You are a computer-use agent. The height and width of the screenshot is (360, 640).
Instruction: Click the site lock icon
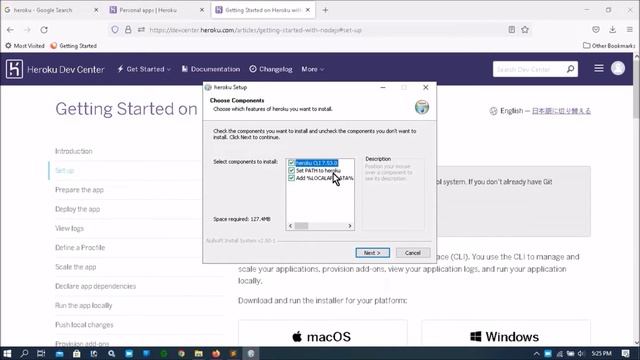[128, 30]
